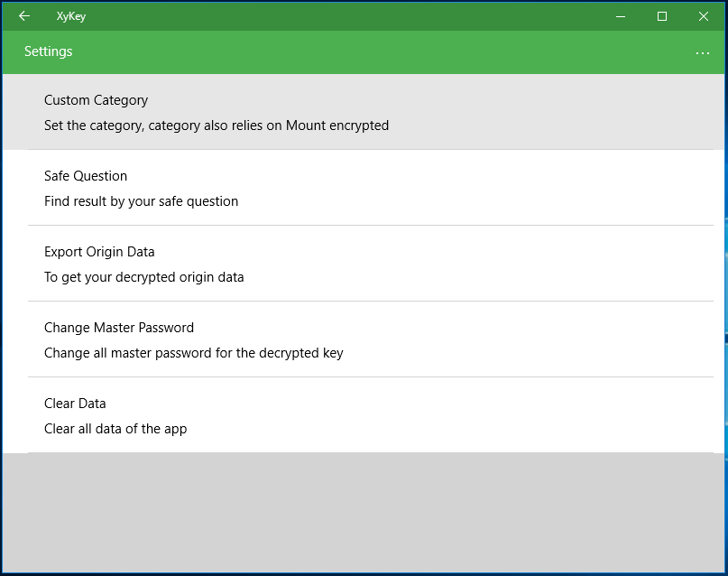Click 'Set the category, category also relies' description
Viewport: 728px width, 576px height.
[x=217, y=125]
